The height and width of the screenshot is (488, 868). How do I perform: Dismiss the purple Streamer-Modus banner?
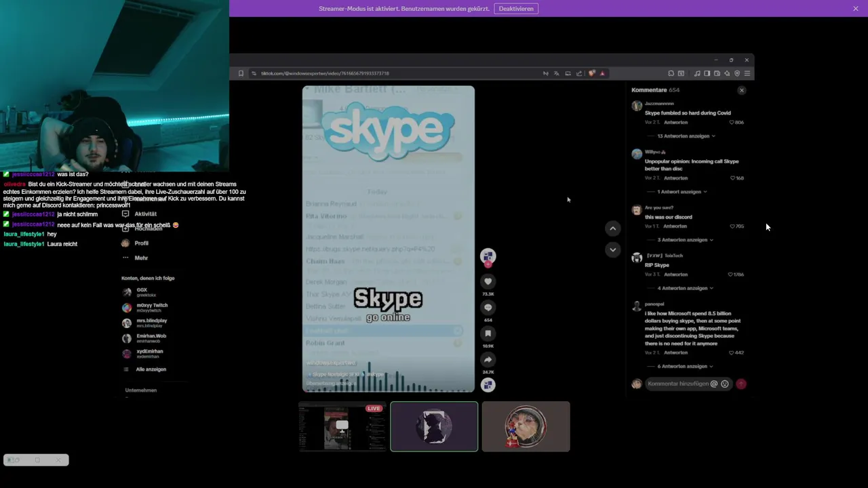tap(856, 9)
